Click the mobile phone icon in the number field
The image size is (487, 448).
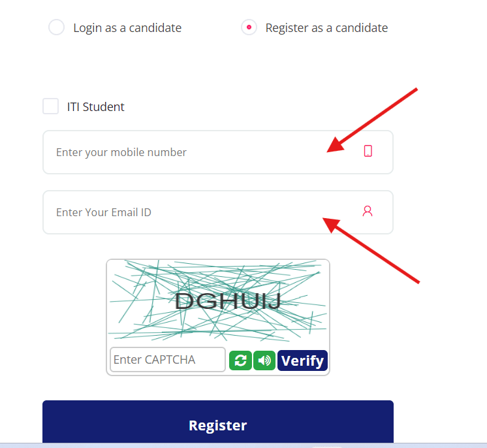click(x=368, y=151)
